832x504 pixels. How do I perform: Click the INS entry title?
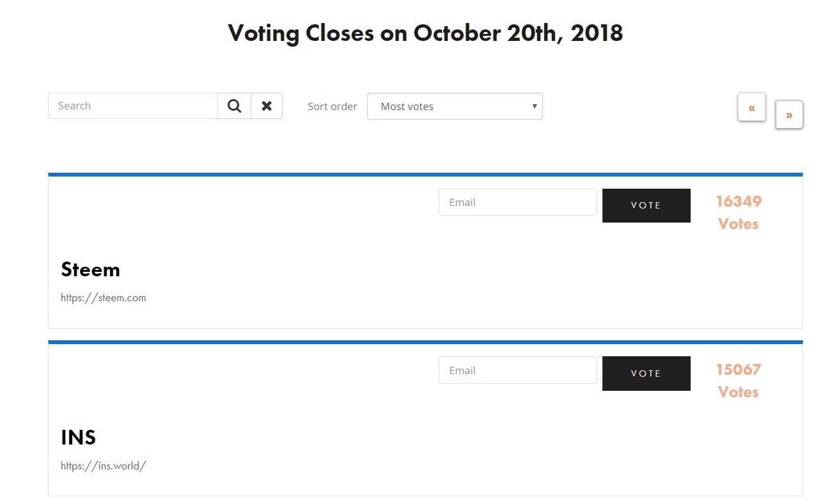click(78, 437)
